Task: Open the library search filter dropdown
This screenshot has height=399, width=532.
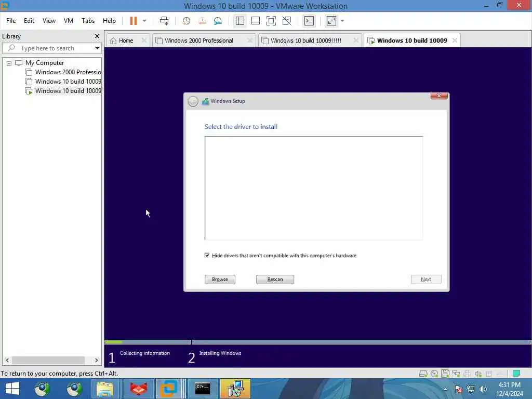Action: 97,48
